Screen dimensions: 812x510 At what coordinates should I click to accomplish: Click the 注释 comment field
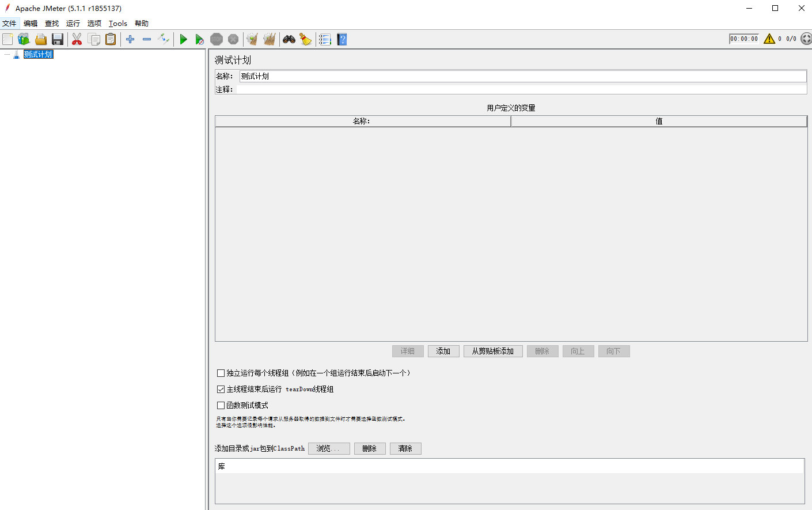[522, 89]
